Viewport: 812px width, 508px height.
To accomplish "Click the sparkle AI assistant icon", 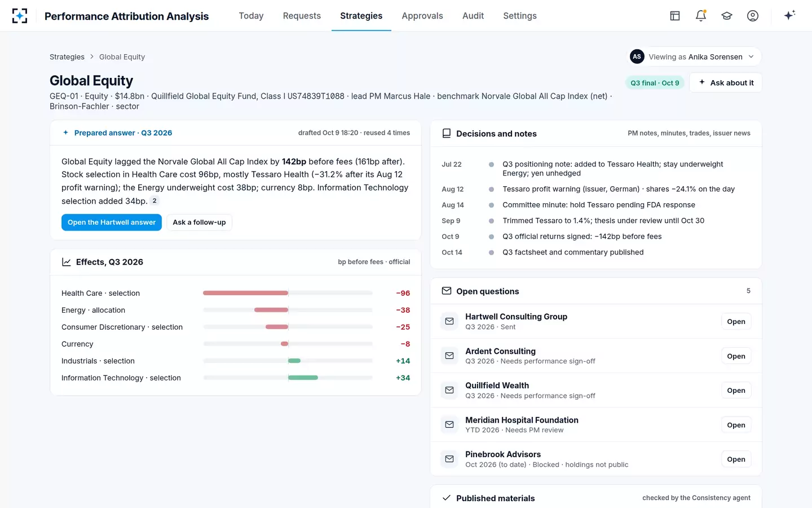I will point(789,15).
